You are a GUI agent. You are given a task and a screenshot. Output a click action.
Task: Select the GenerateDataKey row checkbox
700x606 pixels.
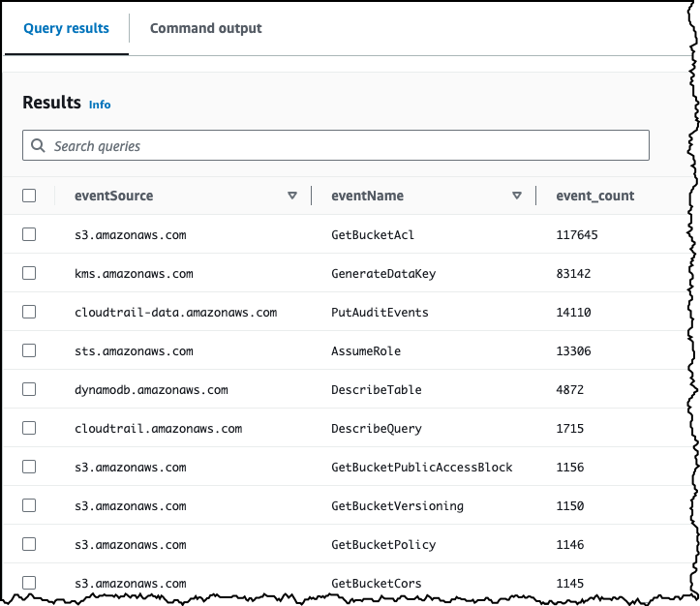pyautogui.click(x=29, y=273)
